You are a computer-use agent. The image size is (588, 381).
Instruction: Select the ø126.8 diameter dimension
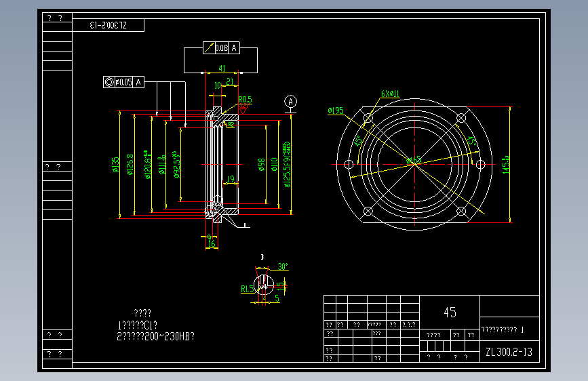pyautogui.click(x=130, y=165)
